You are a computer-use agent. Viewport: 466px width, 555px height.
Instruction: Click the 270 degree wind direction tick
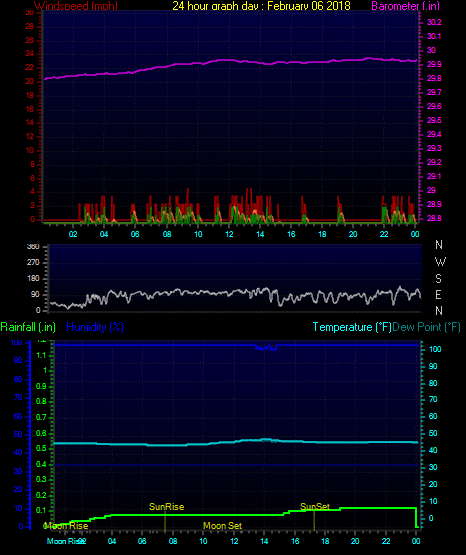pyautogui.click(x=33, y=263)
